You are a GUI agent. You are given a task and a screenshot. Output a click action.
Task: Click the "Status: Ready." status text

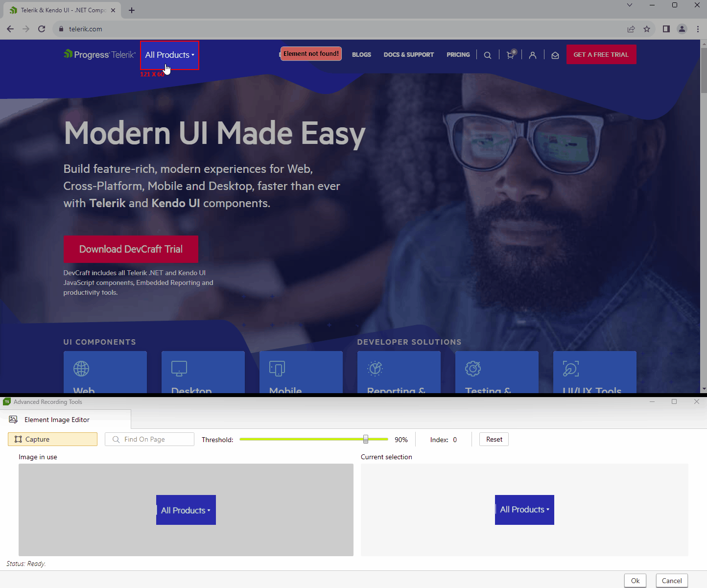click(26, 564)
